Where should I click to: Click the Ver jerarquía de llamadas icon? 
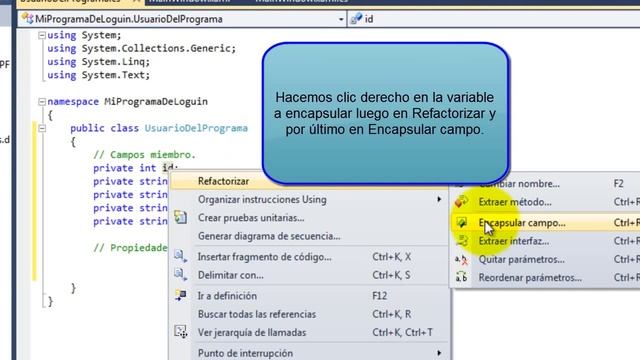180,332
